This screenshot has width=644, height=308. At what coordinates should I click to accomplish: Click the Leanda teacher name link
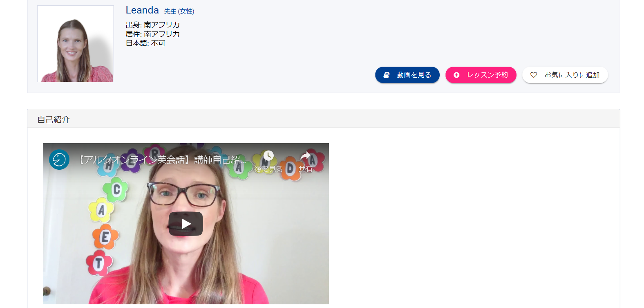pos(142,10)
